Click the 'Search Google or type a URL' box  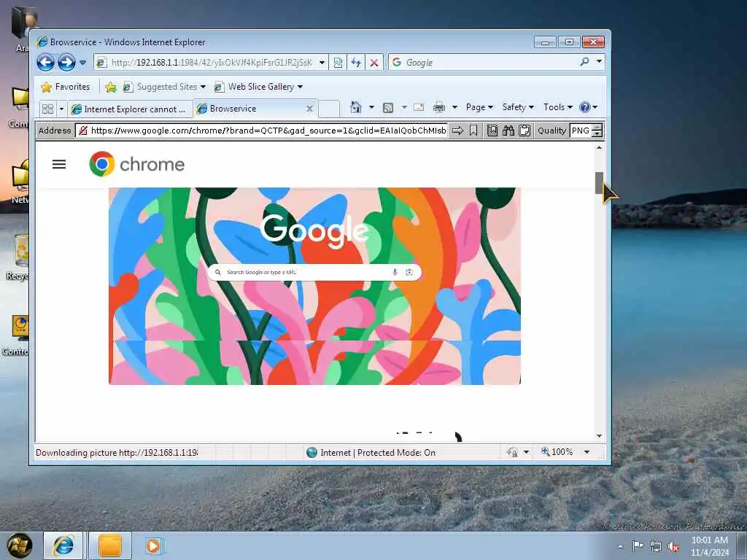(x=314, y=272)
